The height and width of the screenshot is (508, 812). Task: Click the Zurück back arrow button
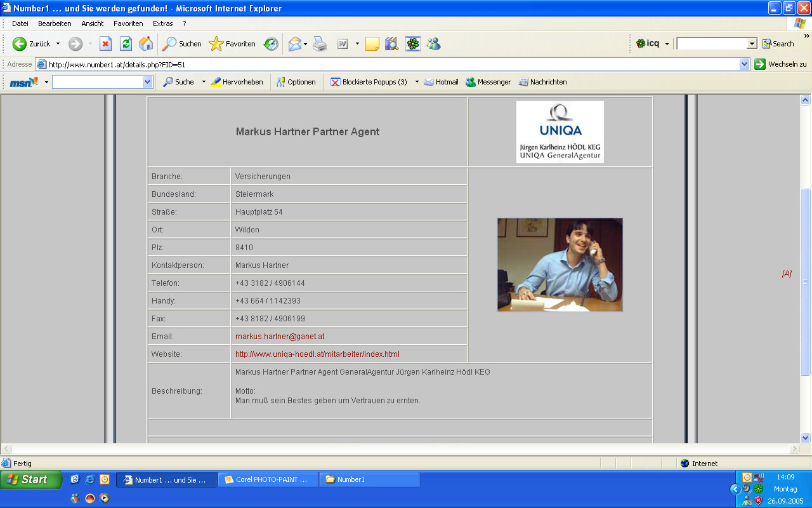[32, 44]
